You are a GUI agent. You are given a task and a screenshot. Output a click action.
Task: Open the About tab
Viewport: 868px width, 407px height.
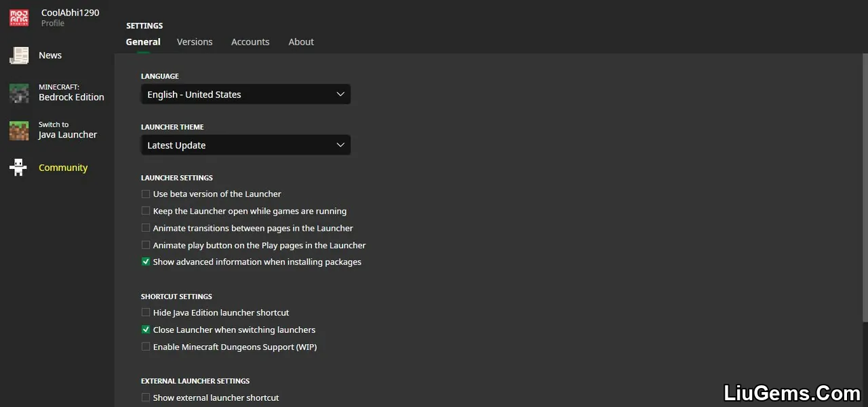click(301, 42)
